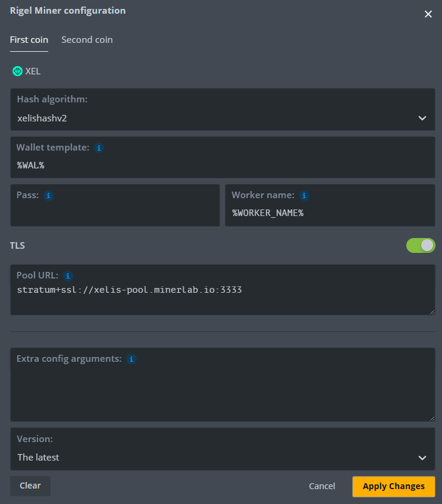This screenshot has height=504, width=442.
Task: Click the Hash algorithm dropdown chevron
Action: (422, 118)
